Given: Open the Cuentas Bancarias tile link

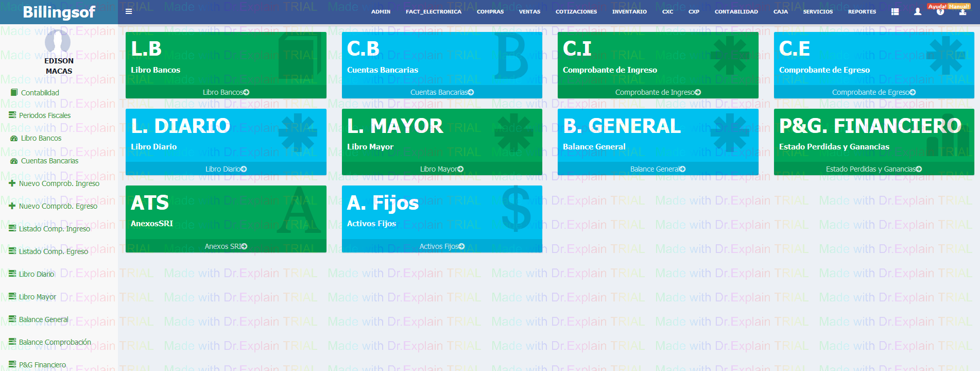Looking at the screenshot, I should pos(441,92).
